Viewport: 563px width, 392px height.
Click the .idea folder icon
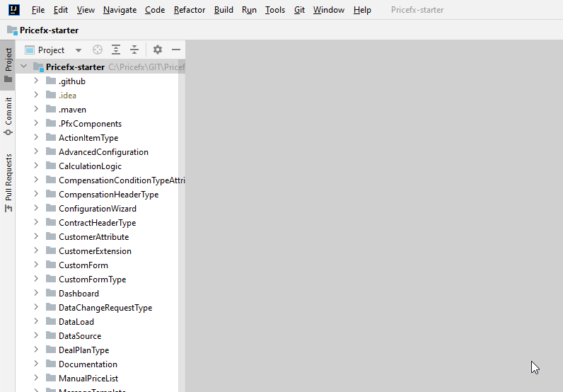pos(51,95)
